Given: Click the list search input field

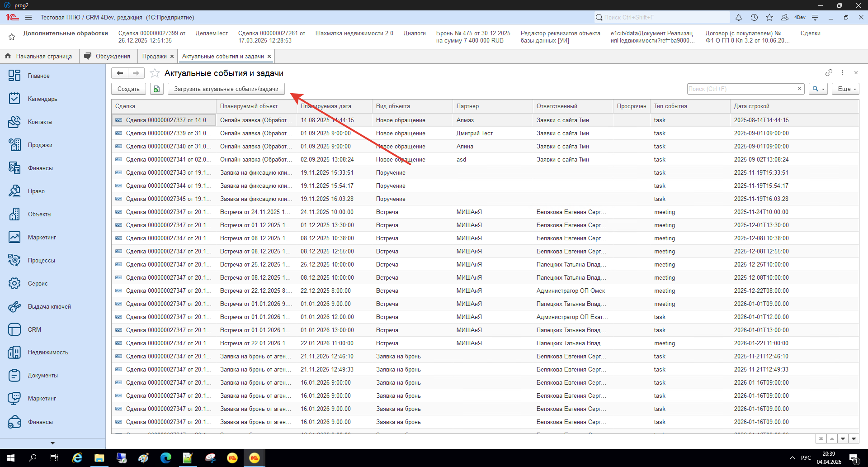Looking at the screenshot, I should 741,89.
